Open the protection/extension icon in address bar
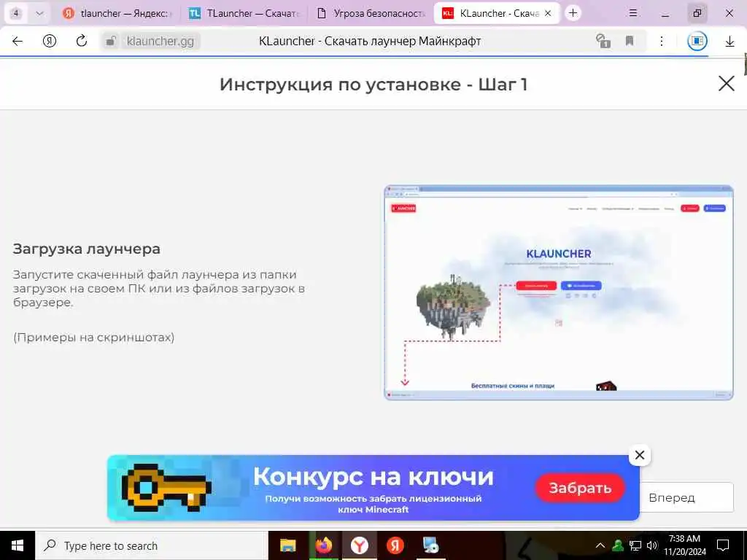 click(603, 41)
